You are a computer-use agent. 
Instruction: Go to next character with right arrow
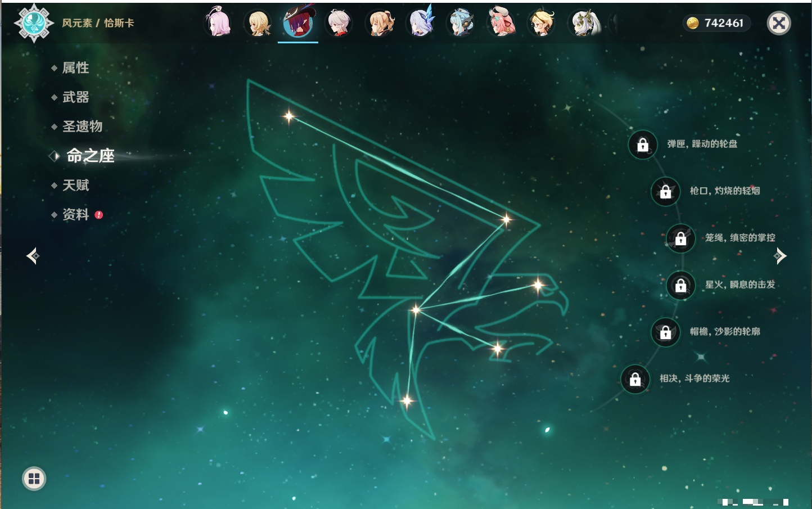(x=780, y=256)
